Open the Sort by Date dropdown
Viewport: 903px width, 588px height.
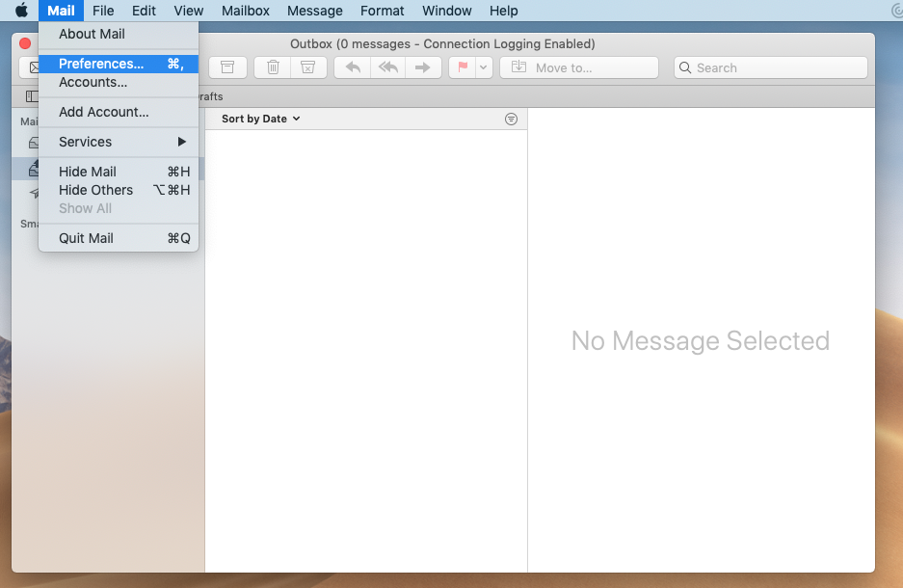pos(261,119)
